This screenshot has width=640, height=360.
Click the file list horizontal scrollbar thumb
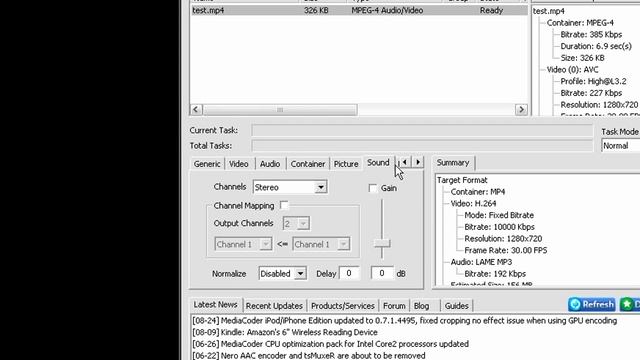pyautogui.click(x=280, y=109)
